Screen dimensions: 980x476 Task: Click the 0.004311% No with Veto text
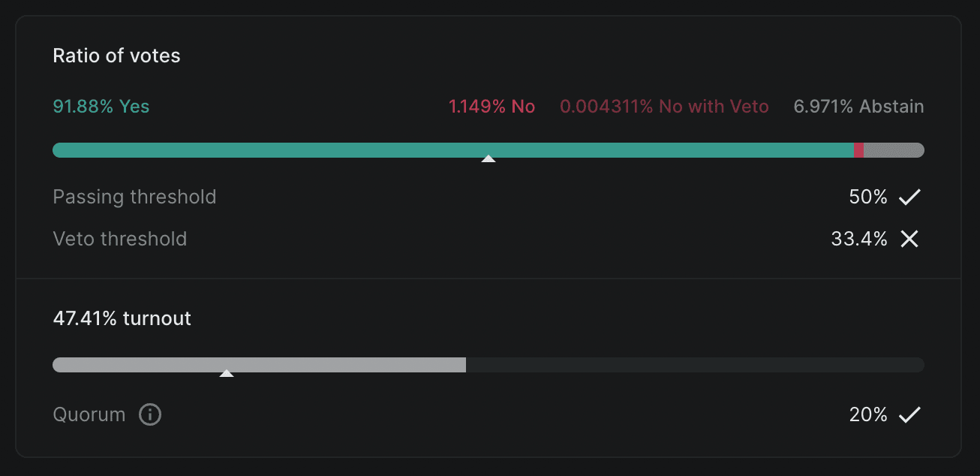click(664, 107)
